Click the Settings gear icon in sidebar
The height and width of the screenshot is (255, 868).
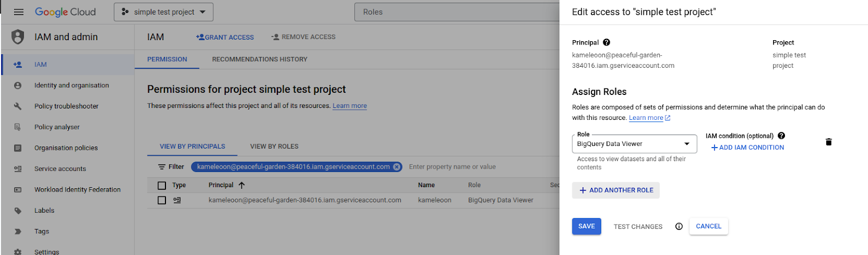click(18, 252)
